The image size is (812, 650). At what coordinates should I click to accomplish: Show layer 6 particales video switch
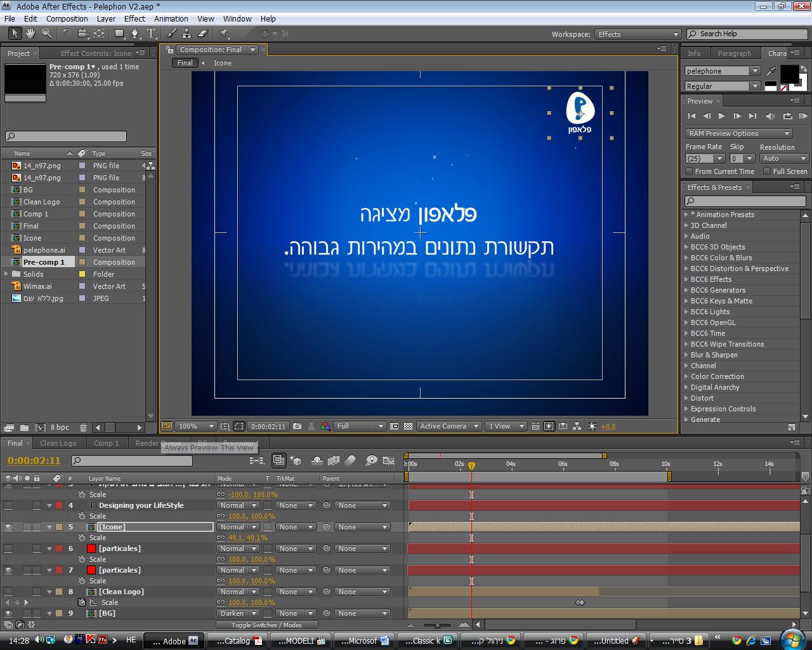[8, 548]
